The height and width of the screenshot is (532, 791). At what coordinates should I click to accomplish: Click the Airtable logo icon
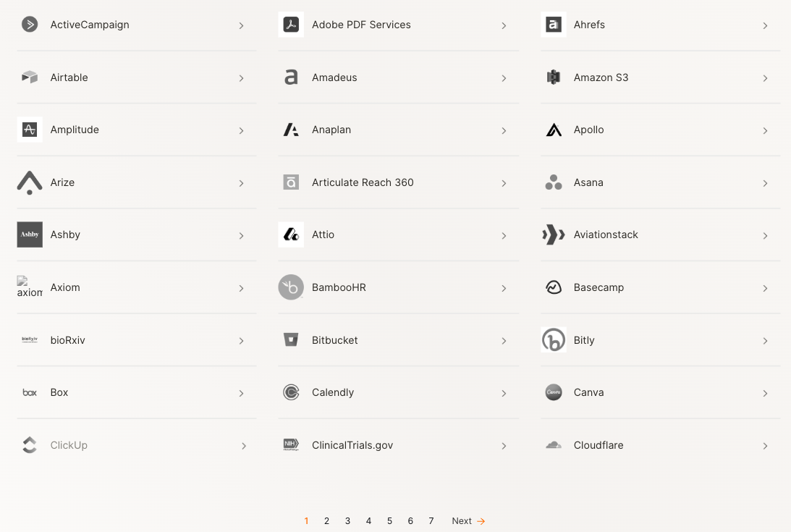30,77
